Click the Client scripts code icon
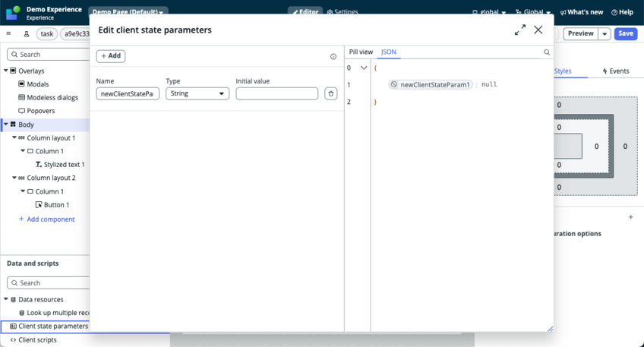 pos(13,340)
